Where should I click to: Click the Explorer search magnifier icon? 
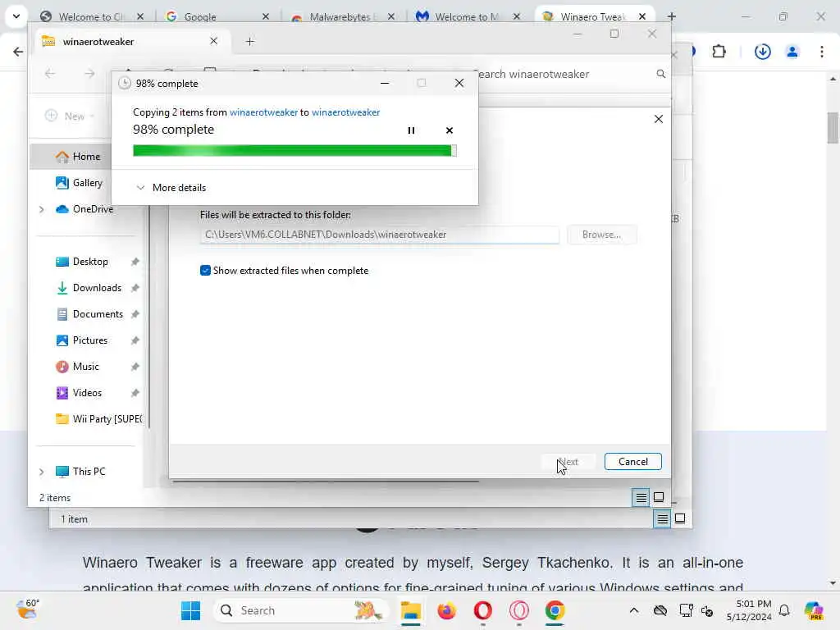[x=660, y=74]
